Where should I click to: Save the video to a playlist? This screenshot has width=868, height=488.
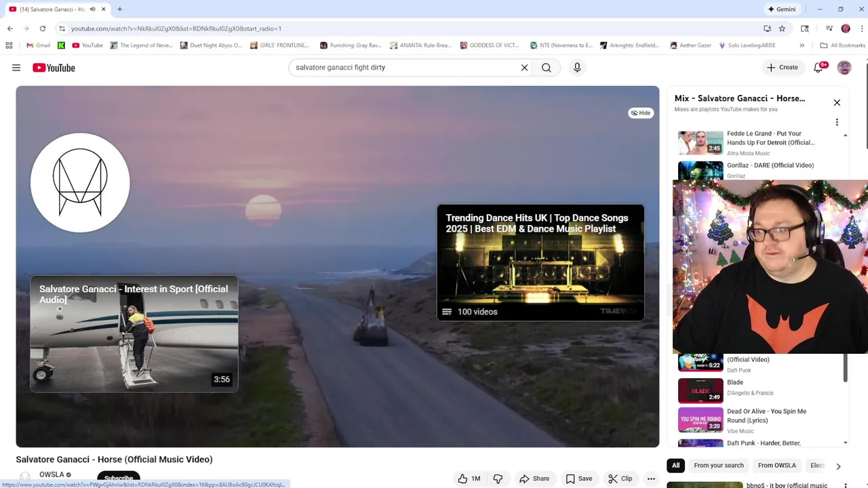click(578, 479)
